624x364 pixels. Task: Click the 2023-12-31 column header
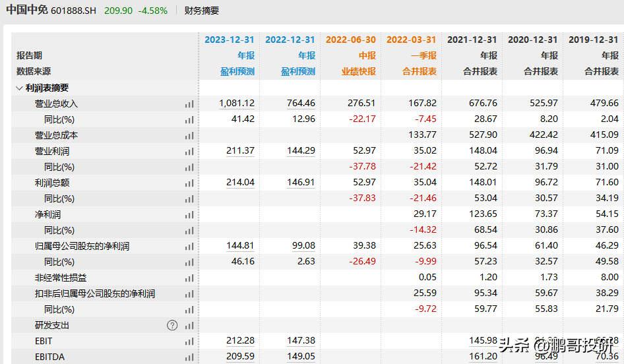230,40
